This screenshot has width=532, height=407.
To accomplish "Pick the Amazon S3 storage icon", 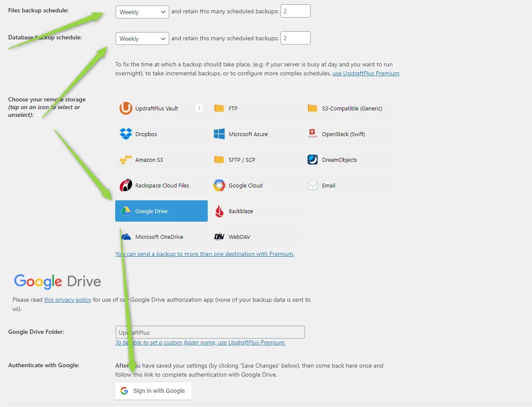I will tap(126, 160).
